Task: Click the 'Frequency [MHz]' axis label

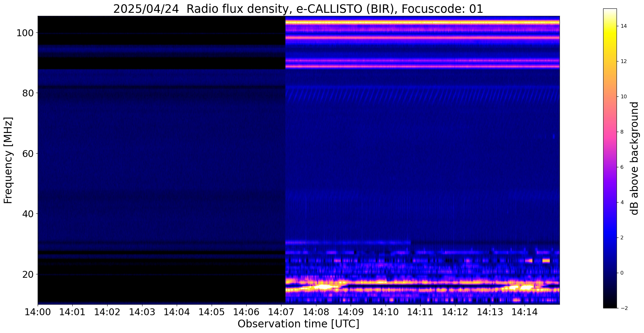Action: (x=8, y=160)
